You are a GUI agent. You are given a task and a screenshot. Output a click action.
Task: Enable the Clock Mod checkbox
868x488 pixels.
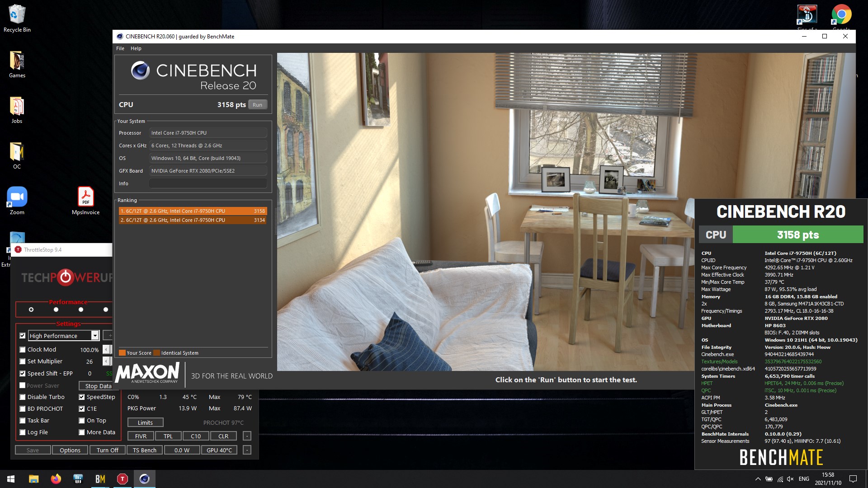point(23,349)
